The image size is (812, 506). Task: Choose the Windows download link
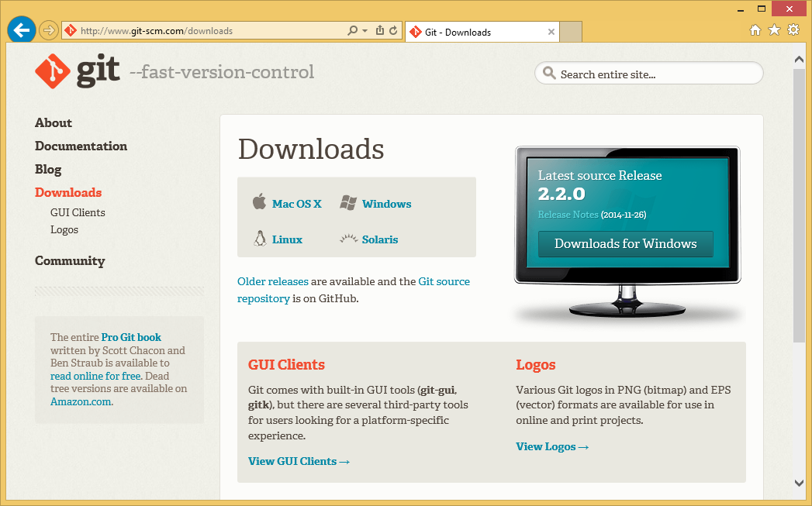point(386,204)
